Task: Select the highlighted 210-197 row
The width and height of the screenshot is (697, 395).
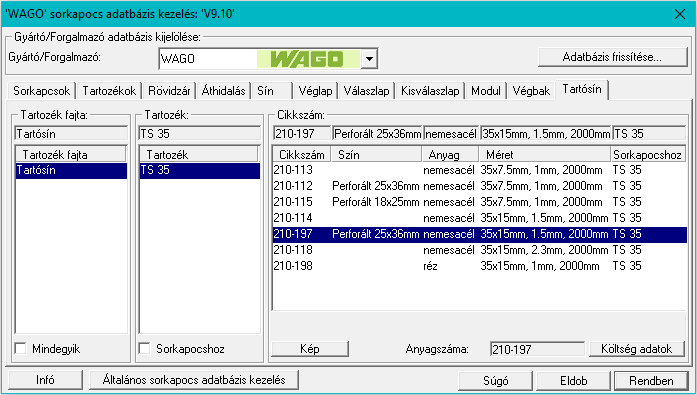Action: click(480, 234)
